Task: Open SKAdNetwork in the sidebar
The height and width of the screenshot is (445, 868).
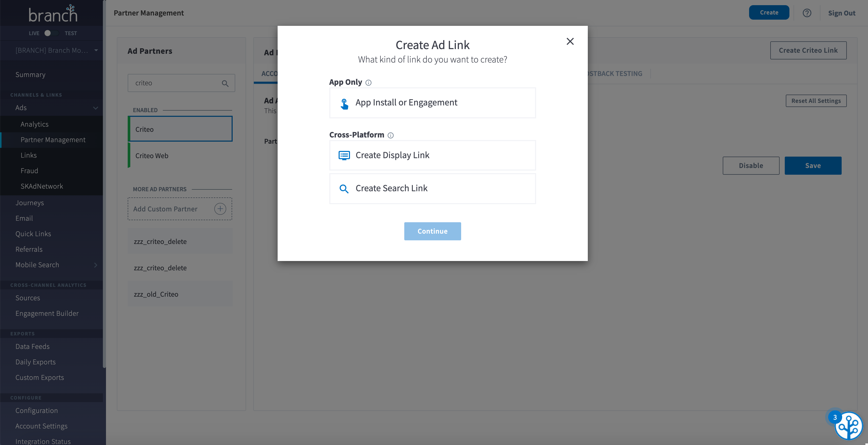Action: pyautogui.click(x=42, y=186)
